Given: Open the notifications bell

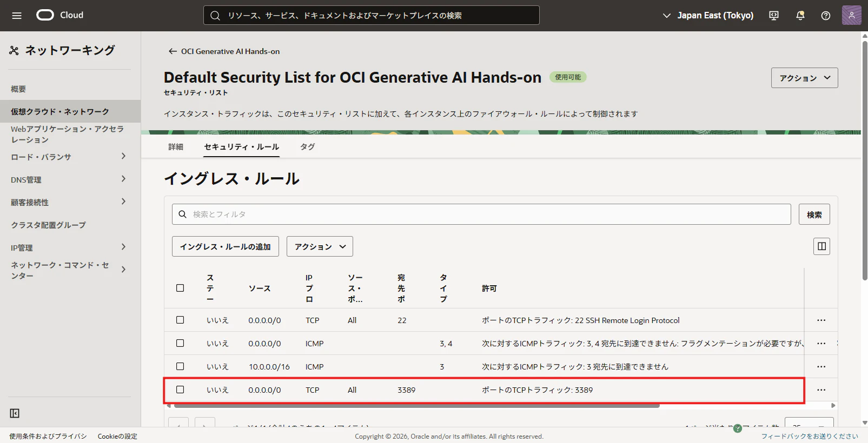Looking at the screenshot, I should coord(800,16).
